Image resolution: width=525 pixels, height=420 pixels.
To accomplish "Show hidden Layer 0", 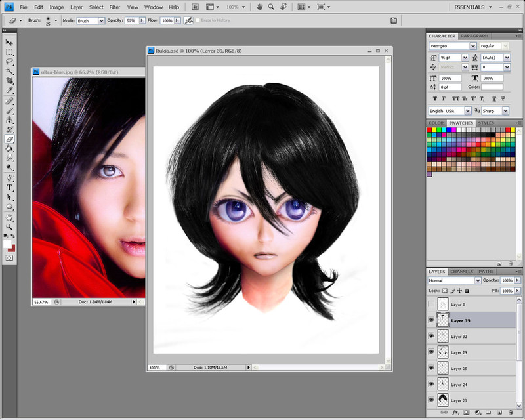I will 431,304.
